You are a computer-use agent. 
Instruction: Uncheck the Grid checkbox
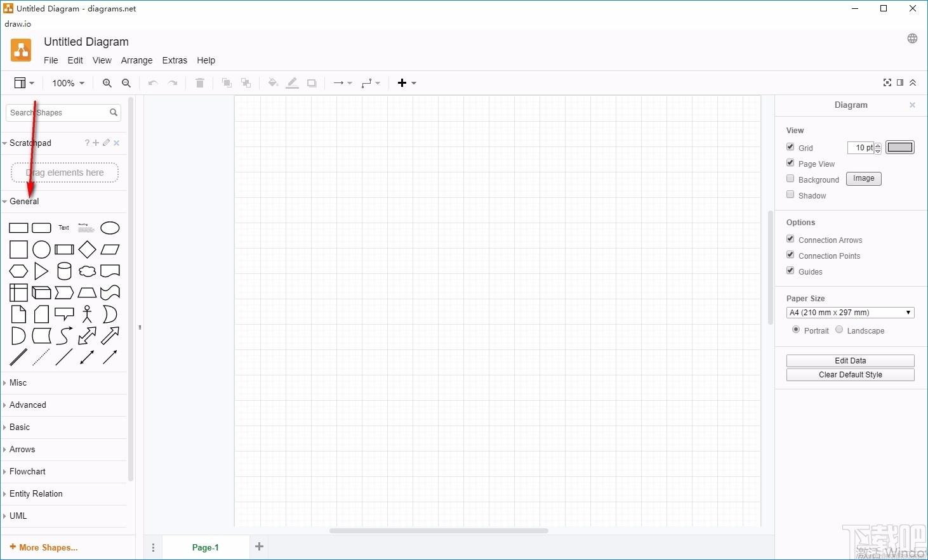pos(790,147)
